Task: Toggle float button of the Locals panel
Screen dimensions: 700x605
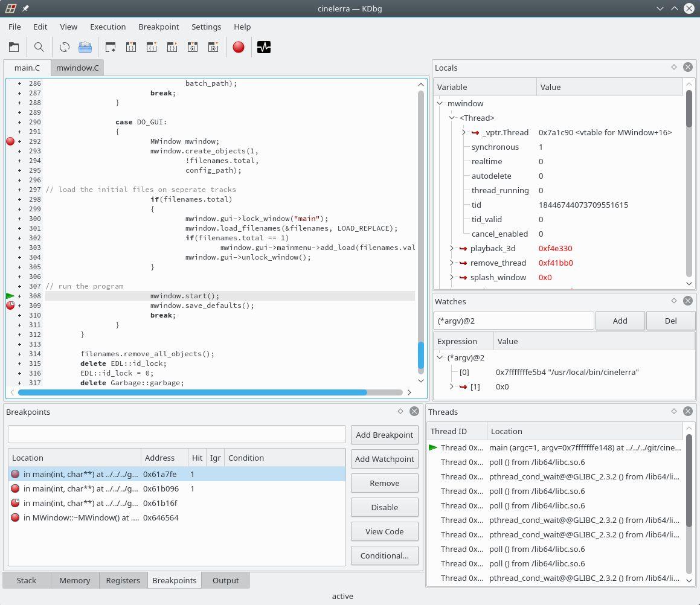Action: tap(674, 67)
